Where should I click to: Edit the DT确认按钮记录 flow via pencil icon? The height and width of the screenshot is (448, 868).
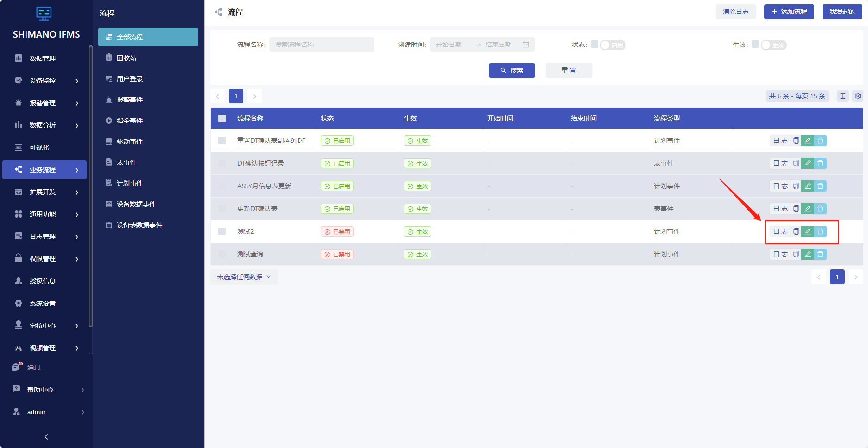pyautogui.click(x=808, y=163)
